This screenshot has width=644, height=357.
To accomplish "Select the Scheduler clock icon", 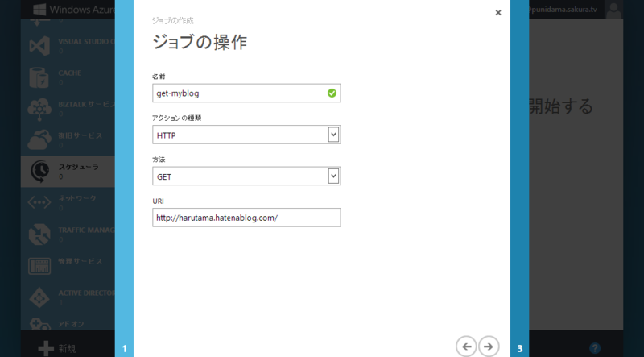I will (x=40, y=172).
